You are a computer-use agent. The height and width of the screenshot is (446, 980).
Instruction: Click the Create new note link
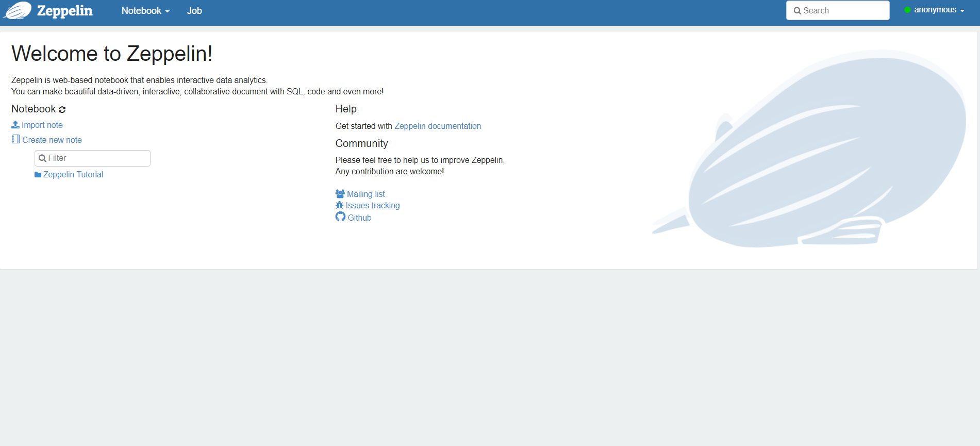(52, 140)
